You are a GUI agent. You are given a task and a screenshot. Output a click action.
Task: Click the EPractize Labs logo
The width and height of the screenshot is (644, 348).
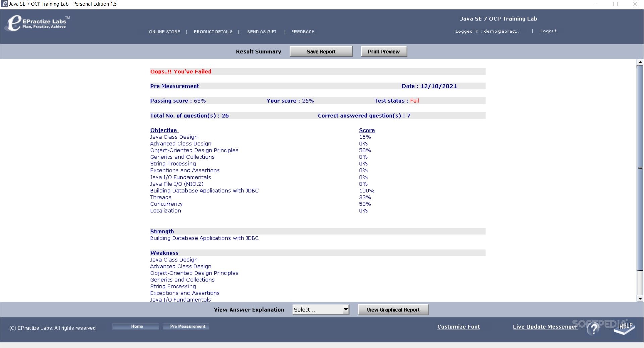37,23
